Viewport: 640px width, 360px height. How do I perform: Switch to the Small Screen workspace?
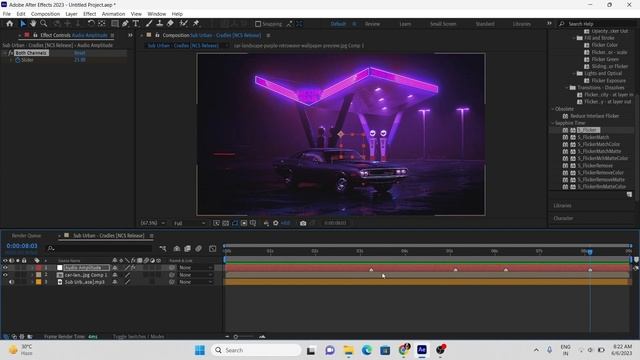pyautogui.click(x=443, y=24)
